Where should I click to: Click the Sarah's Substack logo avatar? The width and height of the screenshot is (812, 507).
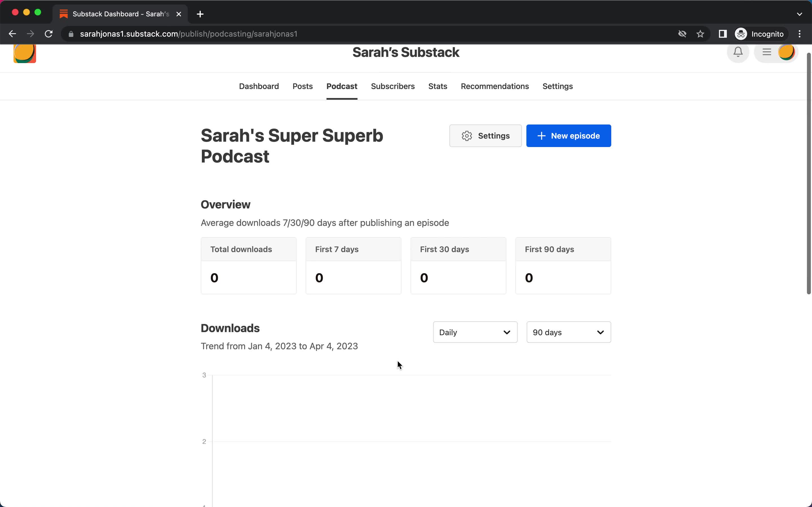[25, 53]
